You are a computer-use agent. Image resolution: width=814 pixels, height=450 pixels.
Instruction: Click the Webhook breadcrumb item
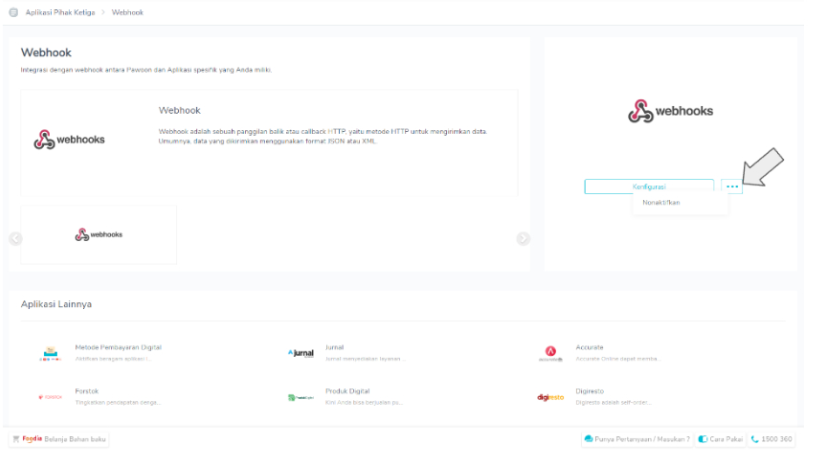click(127, 12)
